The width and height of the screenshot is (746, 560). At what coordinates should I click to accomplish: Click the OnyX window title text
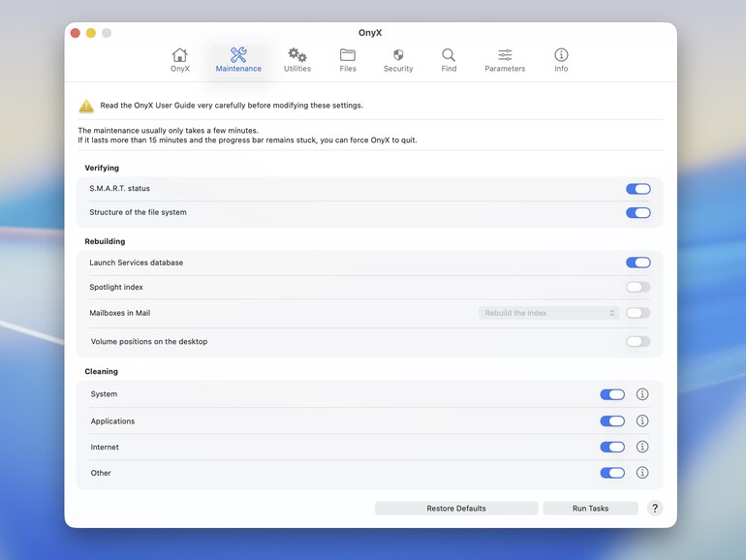pos(370,33)
